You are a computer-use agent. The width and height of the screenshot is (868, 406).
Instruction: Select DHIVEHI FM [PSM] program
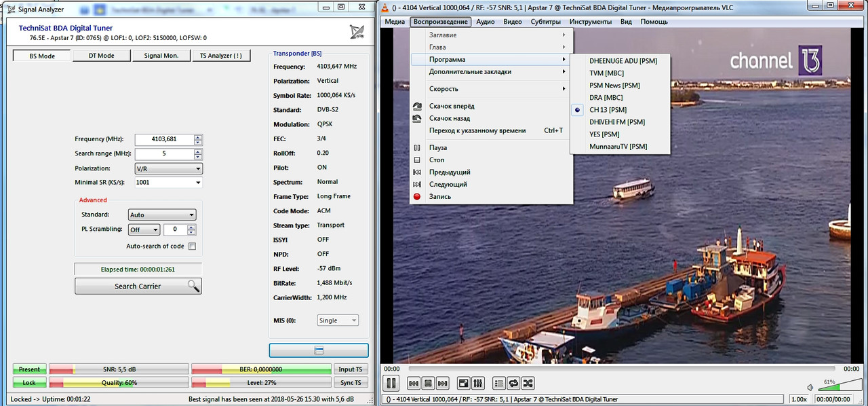[616, 122]
